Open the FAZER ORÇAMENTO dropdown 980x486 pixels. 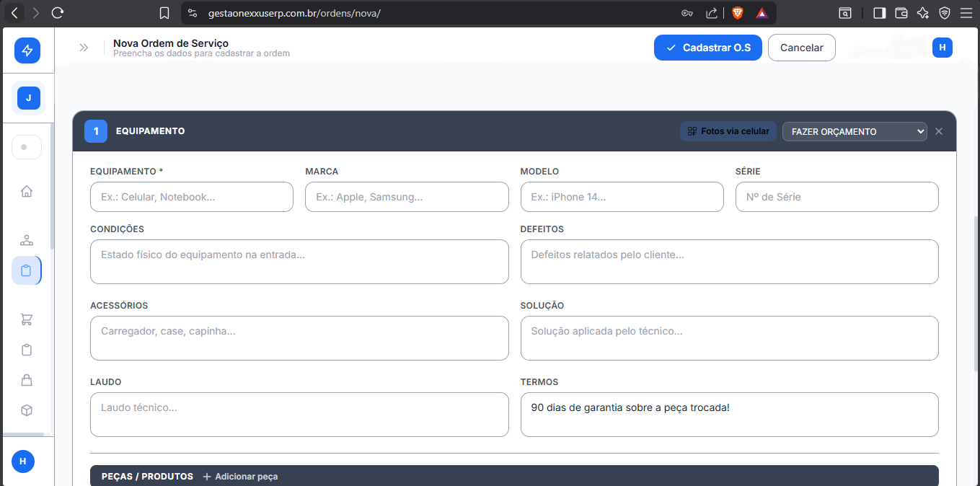pos(855,131)
